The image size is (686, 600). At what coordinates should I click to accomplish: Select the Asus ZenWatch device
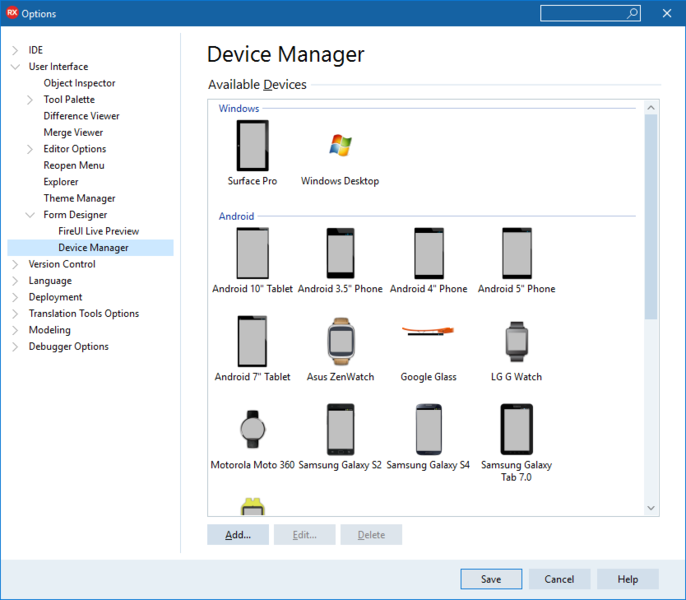[341, 341]
